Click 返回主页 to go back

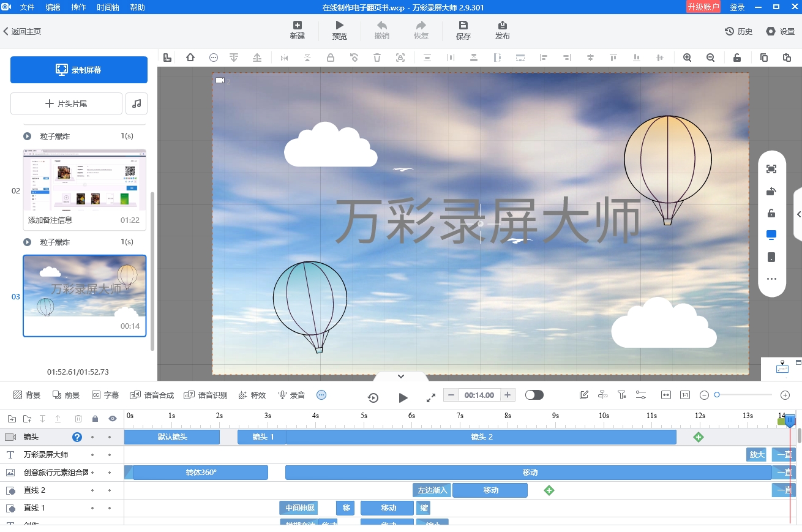coord(22,31)
